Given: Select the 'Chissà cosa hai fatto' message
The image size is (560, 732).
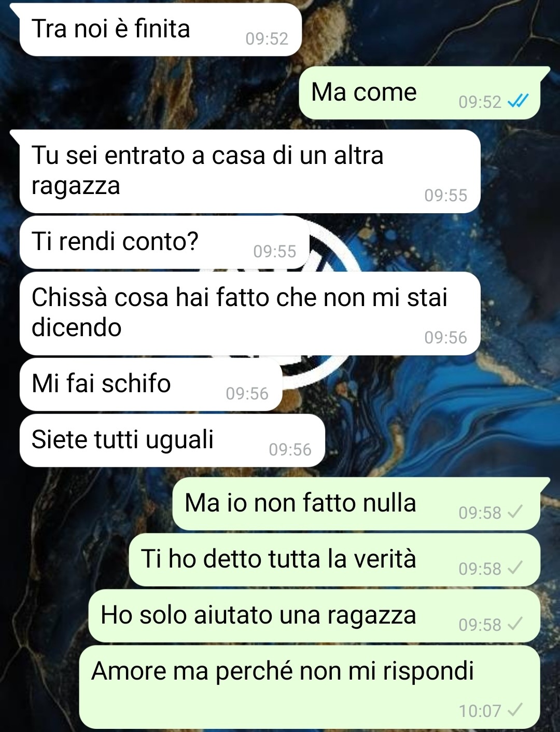Looking at the screenshot, I should tap(250, 313).
